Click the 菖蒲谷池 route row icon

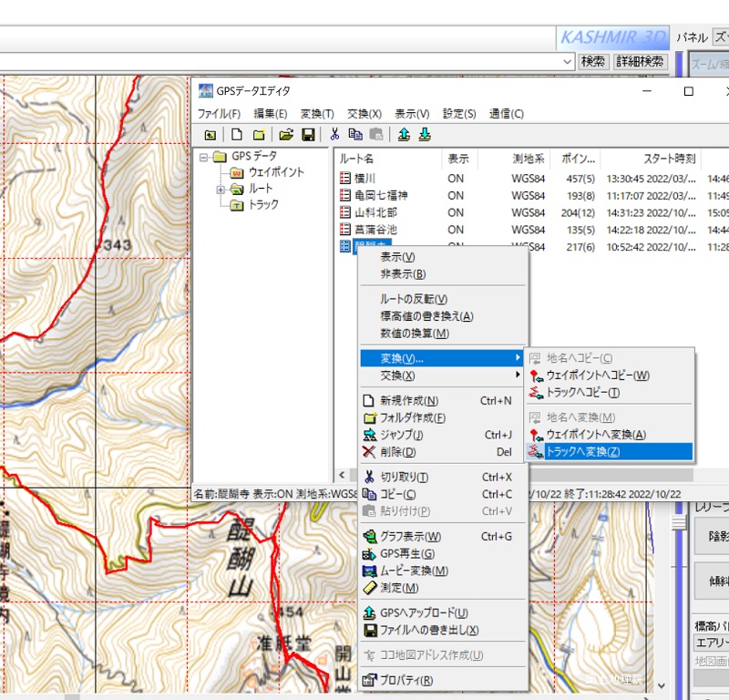345,230
